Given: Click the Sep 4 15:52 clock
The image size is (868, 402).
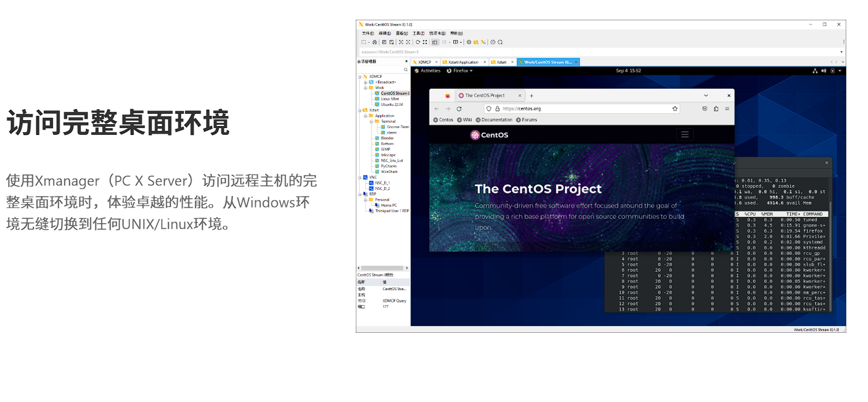Looking at the screenshot, I should (x=628, y=71).
